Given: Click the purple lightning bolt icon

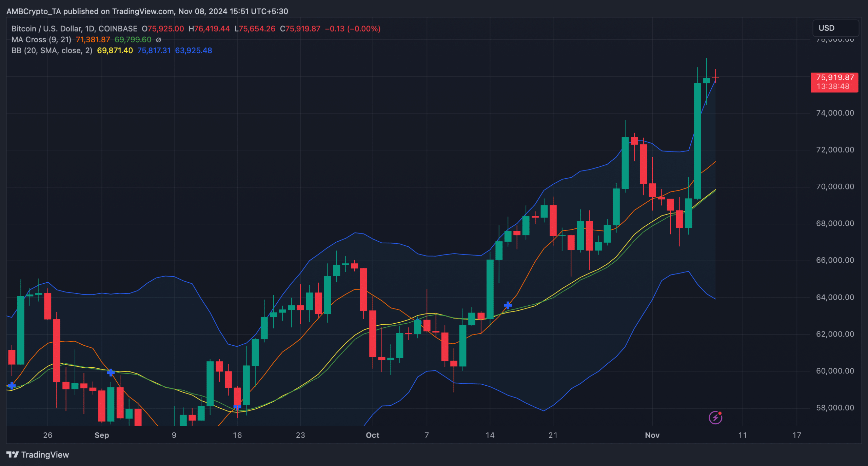Looking at the screenshot, I should click(715, 418).
